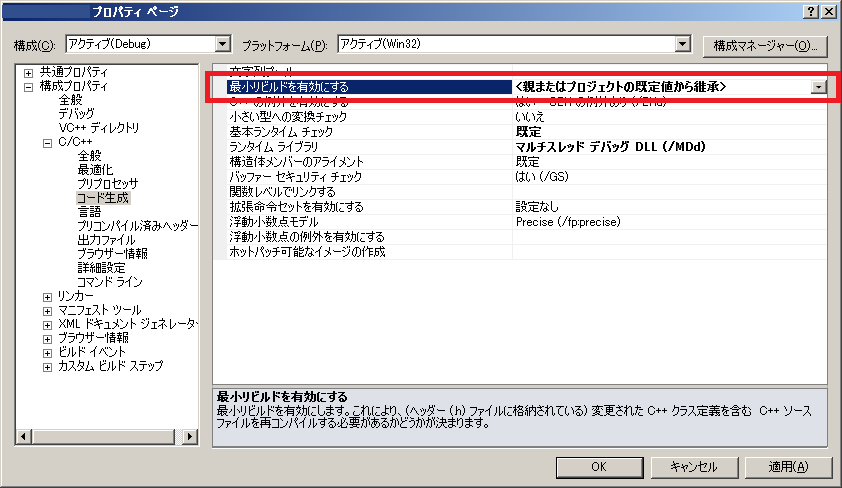The image size is (842, 488).
Task: Select the 浮動小数点の例外を有効にする property
Action: (307, 237)
